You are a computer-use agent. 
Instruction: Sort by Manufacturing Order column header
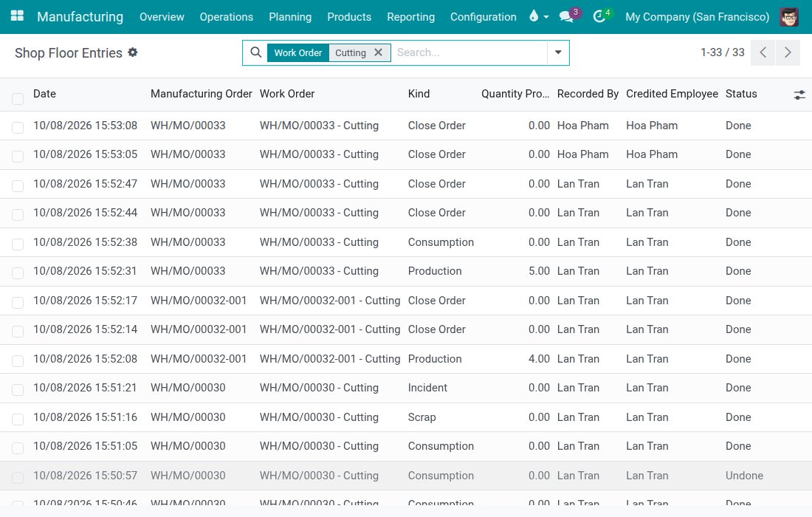point(201,94)
